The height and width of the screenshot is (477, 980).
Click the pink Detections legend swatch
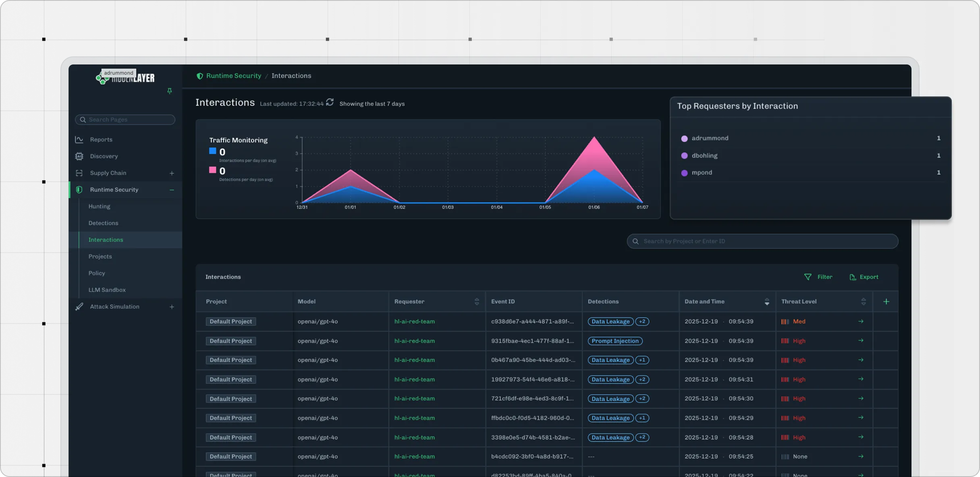coord(212,170)
